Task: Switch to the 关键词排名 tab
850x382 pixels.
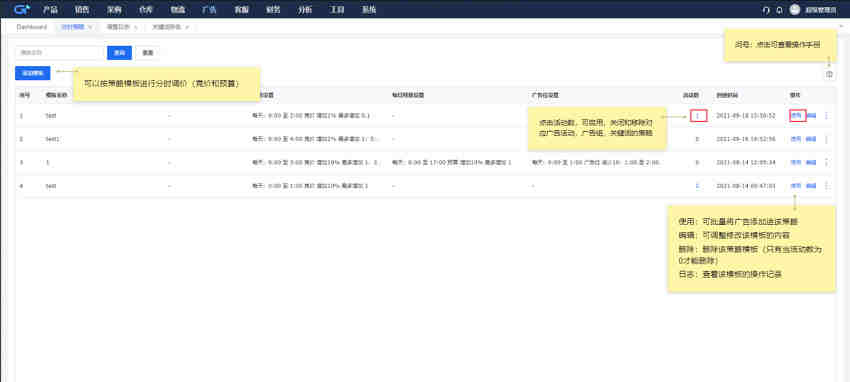Action: [166, 27]
